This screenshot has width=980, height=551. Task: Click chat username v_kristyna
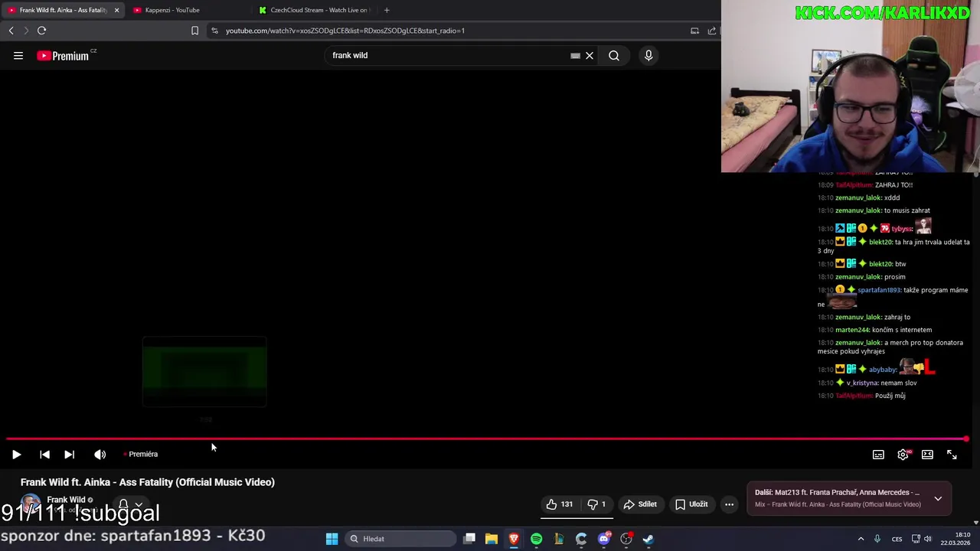click(862, 383)
